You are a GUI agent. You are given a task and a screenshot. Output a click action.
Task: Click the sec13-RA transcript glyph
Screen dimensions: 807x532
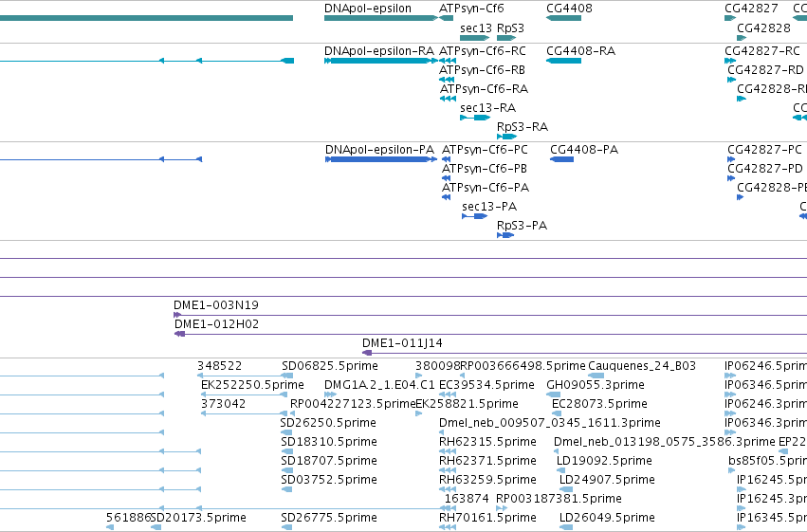pos(475,118)
